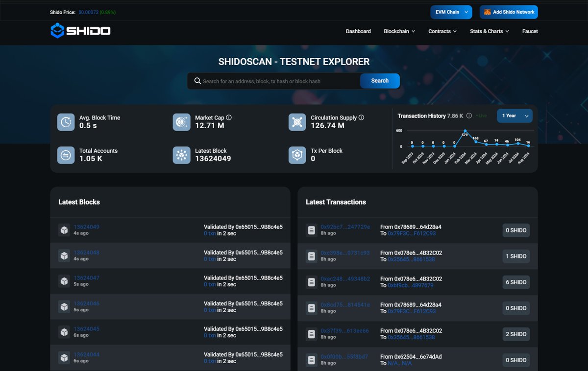Open the 1 Year range dropdown
Screen dimensions: 588x371
click(x=514, y=116)
